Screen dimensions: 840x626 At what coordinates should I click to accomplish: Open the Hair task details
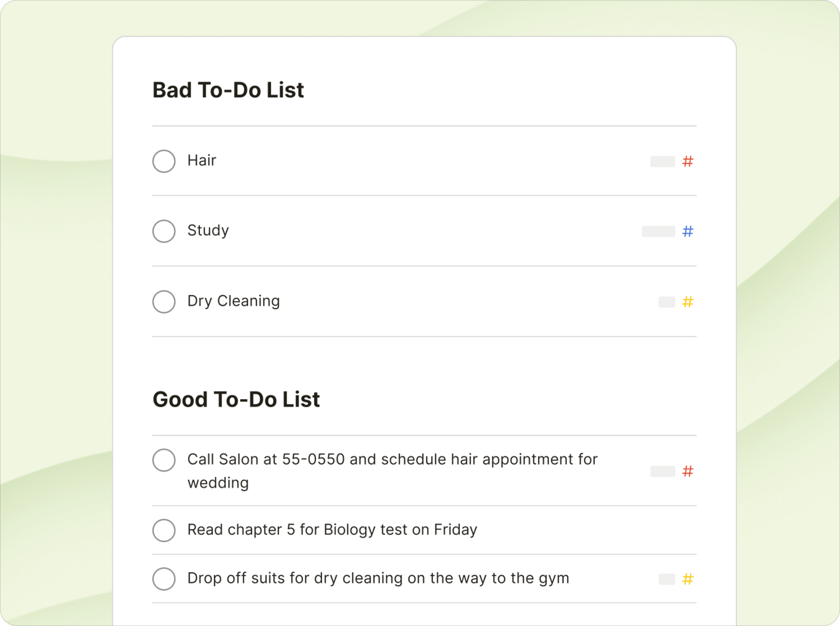[x=201, y=160]
